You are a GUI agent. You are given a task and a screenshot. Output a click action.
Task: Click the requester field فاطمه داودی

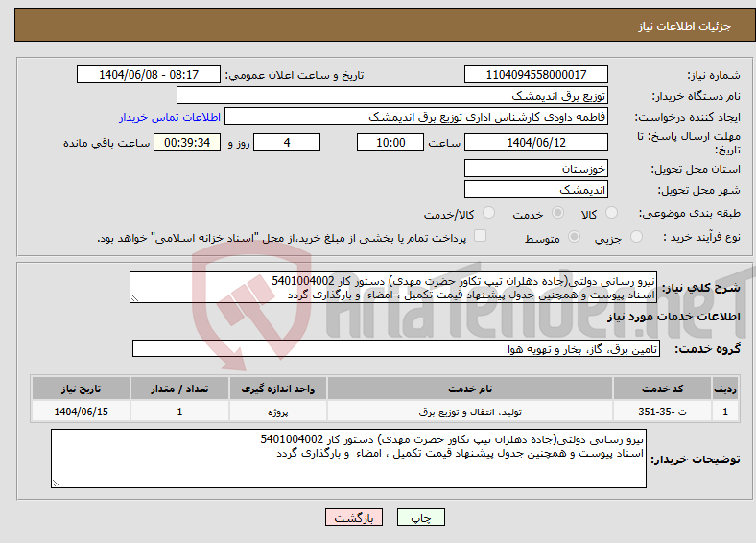tap(416, 117)
